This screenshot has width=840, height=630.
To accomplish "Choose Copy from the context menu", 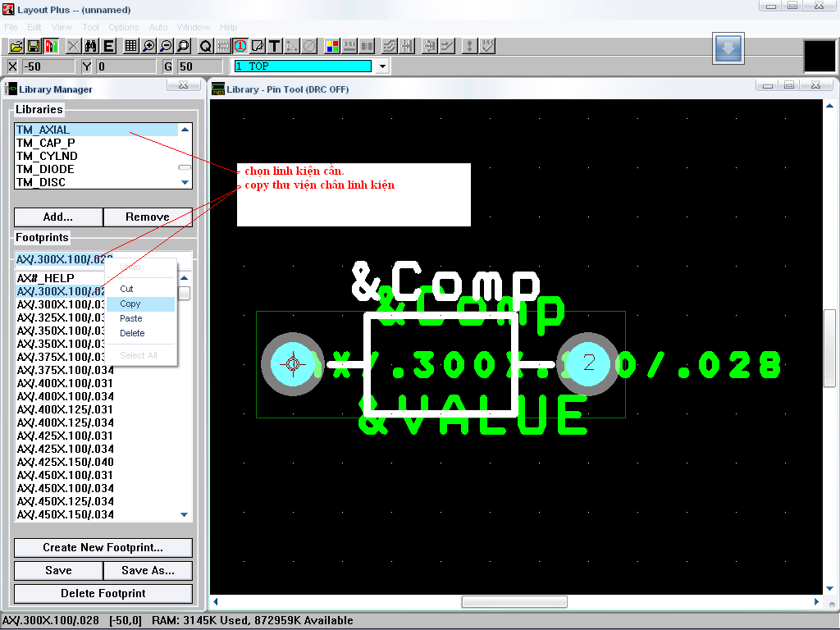I will (141, 304).
